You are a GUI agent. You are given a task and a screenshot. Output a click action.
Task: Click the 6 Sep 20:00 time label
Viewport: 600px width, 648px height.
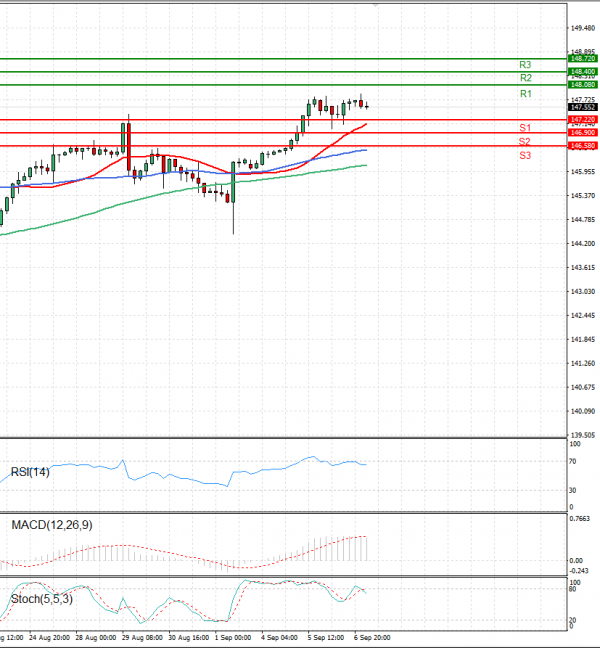point(371,638)
